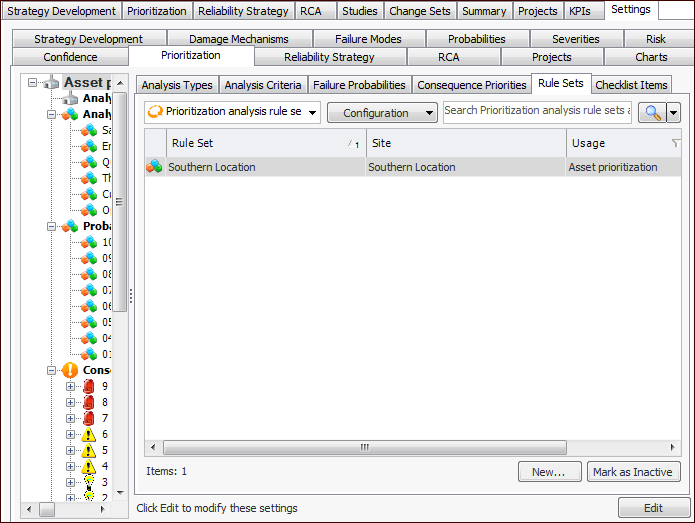Expand consequence 9 tree node
The width and height of the screenshot is (695, 523).
pyautogui.click(x=70, y=386)
